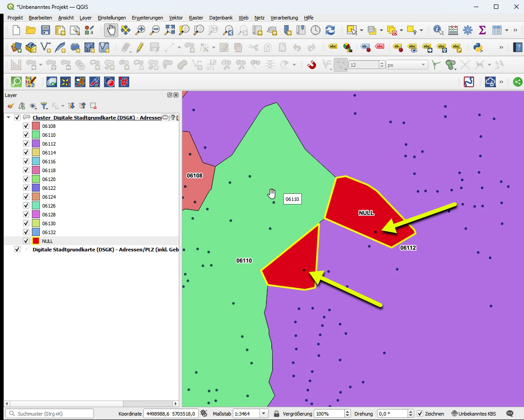524x420 pixels.
Task: Click the Statistical Summary sigma icon
Action: [482, 30]
